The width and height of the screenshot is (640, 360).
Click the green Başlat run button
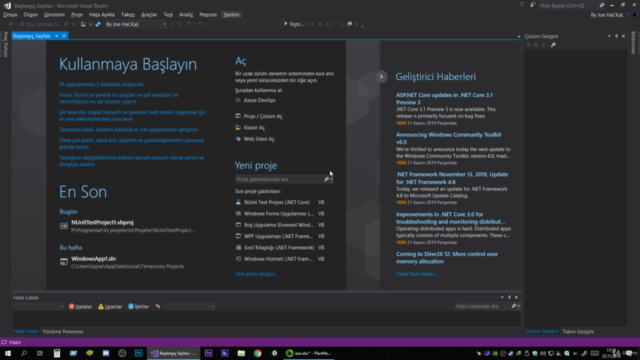click(x=286, y=24)
